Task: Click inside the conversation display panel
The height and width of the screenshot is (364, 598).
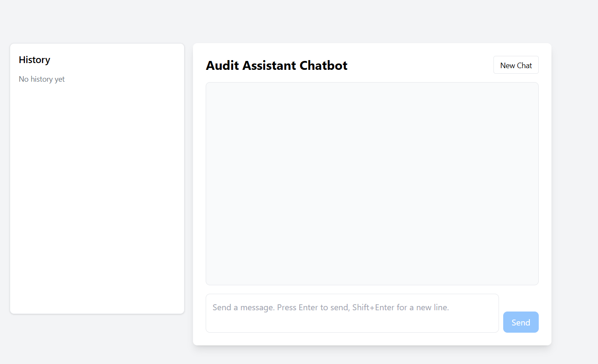Action: 372,183
